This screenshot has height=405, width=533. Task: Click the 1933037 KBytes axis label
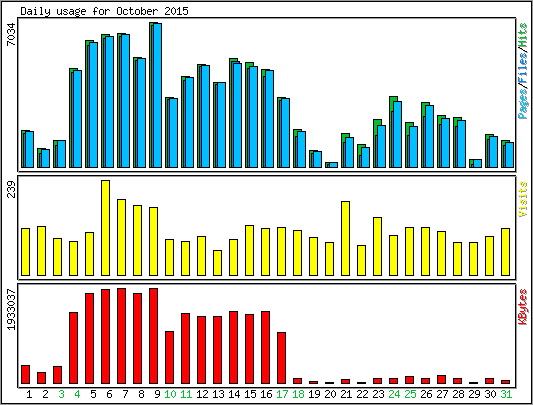(11, 309)
